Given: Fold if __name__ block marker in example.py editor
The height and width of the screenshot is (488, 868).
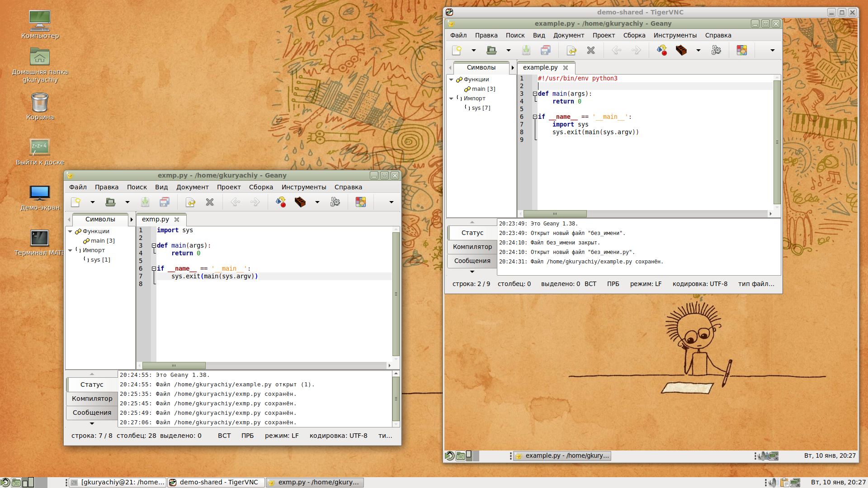Looking at the screenshot, I should (535, 117).
